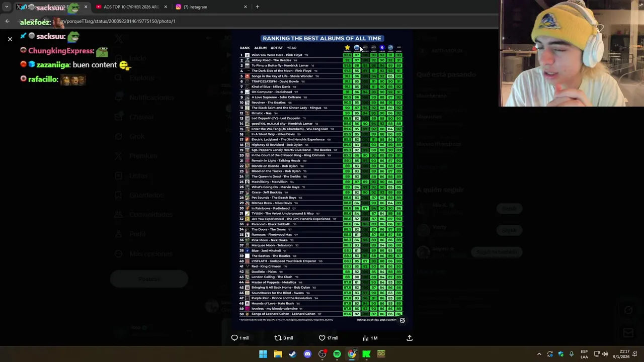
Task: Click 'Madvillainy - Madvillain' row
Action: [321, 182]
